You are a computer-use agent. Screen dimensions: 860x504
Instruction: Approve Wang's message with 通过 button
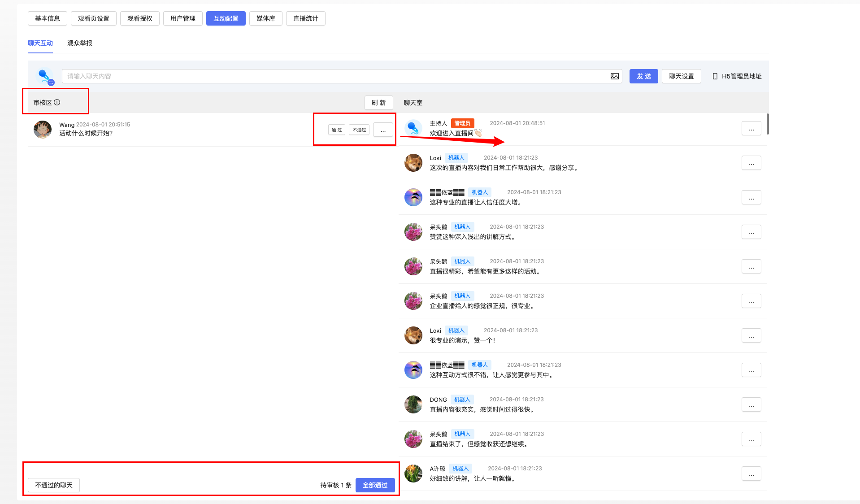337,130
